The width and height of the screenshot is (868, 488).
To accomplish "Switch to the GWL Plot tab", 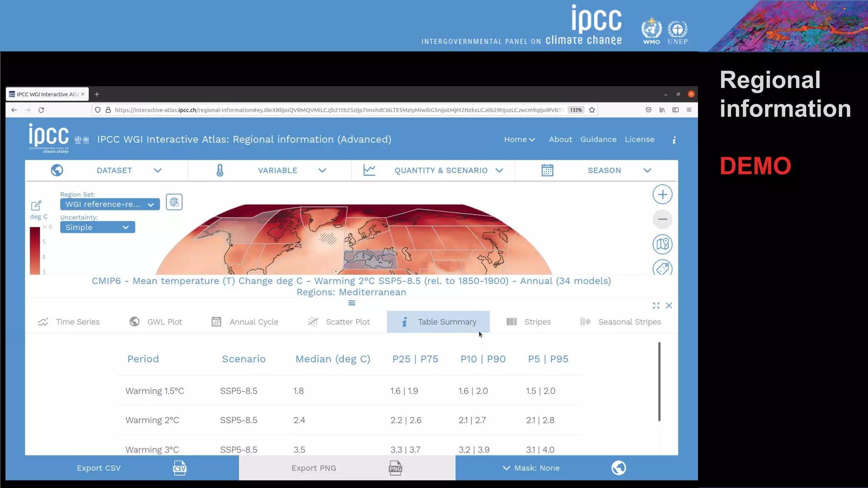I will [x=156, y=322].
